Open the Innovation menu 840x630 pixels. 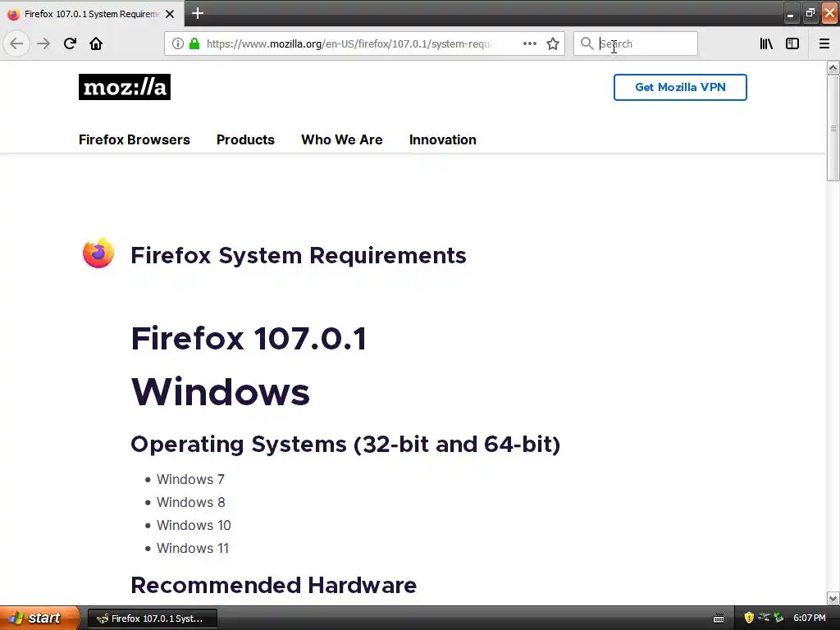(x=442, y=139)
